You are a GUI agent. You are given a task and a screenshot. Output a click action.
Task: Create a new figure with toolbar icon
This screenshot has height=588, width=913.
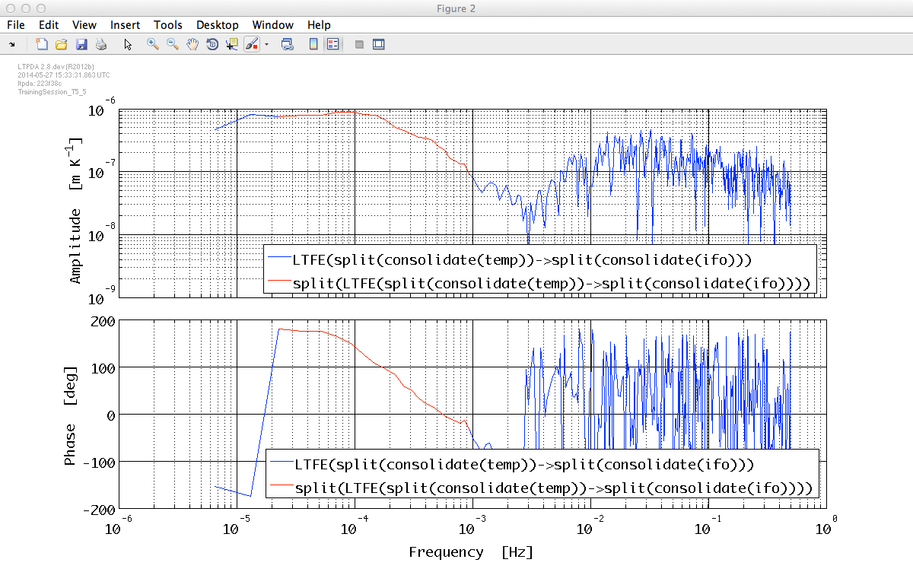(42, 44)
